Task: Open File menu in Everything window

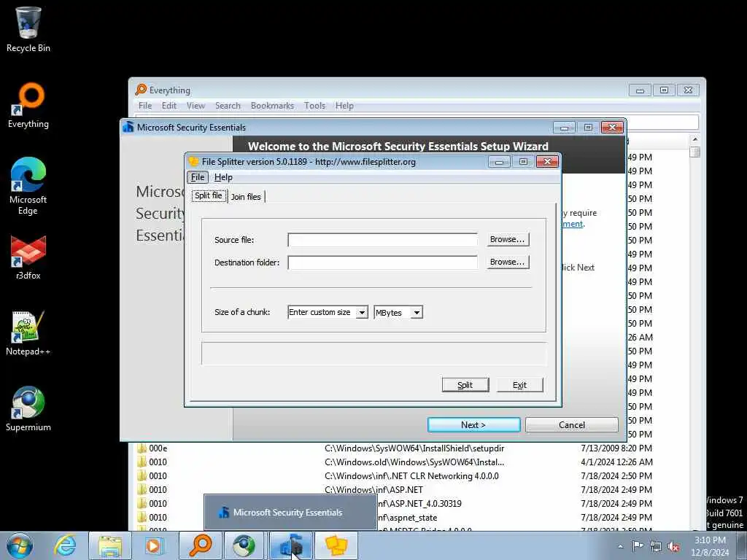Action: [145, 106]
